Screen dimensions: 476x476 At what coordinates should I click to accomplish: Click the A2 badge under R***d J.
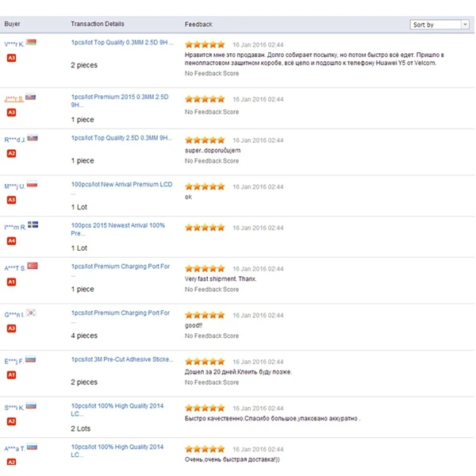pos(11,152)
